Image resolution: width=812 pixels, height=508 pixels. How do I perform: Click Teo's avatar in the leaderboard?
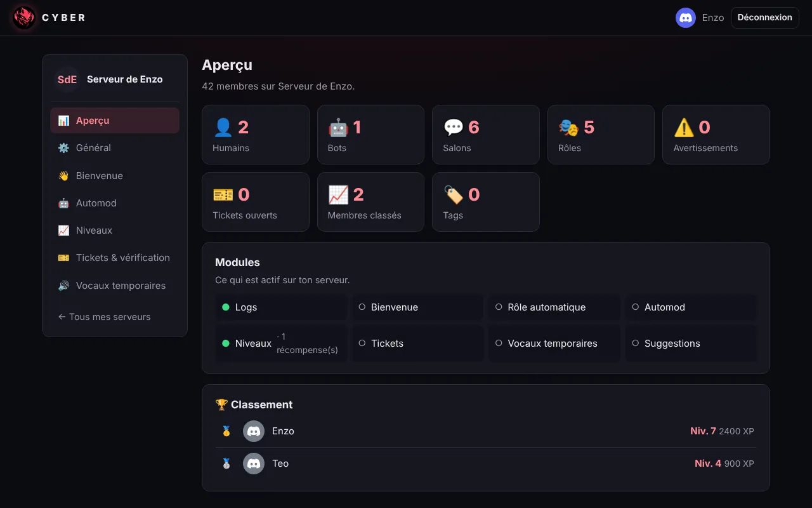point(254,464)
